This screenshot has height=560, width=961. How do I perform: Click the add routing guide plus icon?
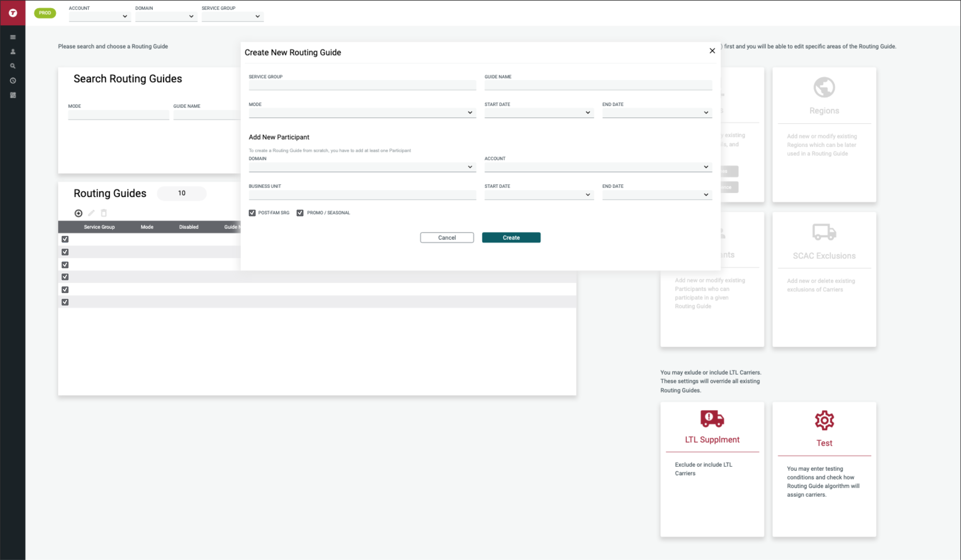78,213
